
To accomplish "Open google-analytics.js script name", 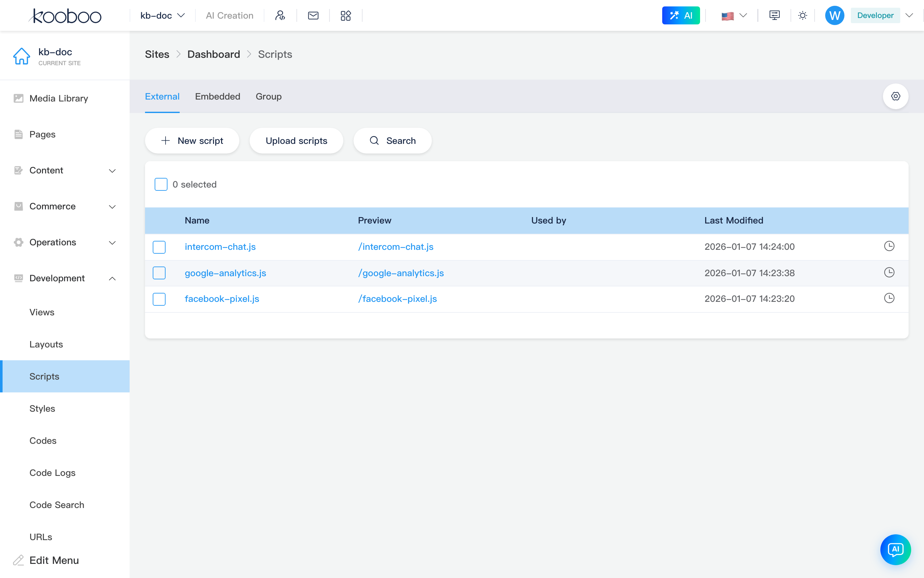I will pyautogui.click(x=225, y=273).
